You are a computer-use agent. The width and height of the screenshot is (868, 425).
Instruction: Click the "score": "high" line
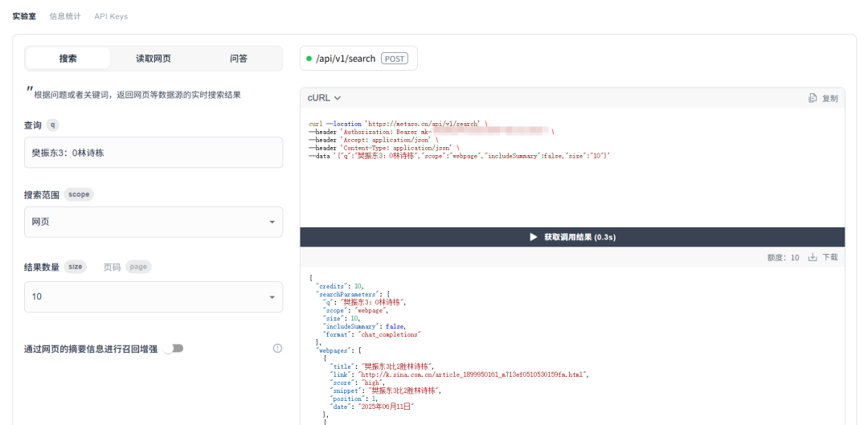[356, 382]
